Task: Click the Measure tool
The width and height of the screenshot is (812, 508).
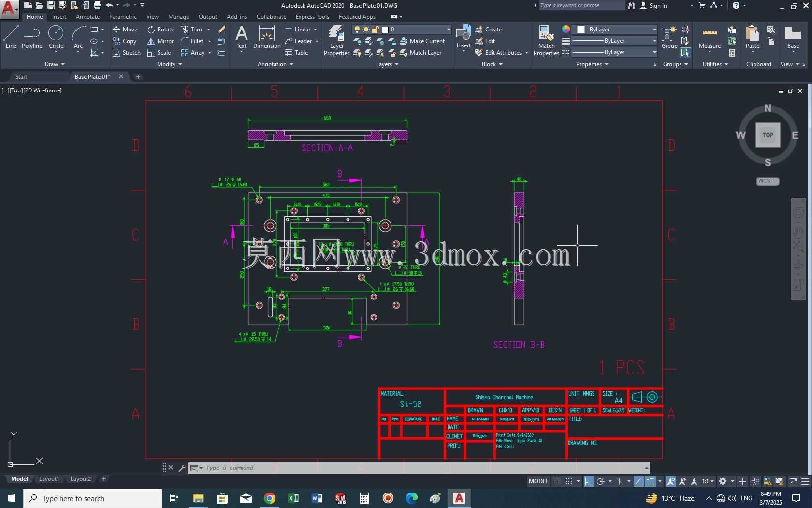Action: coord(710,38)
